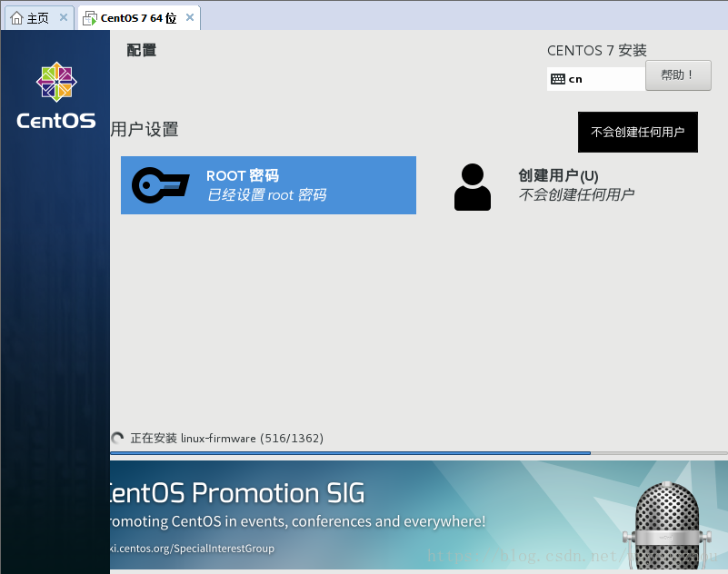Click the SpecialInterestGroup wiki URL text
728x574 pixels.
(x=192, y=548)
